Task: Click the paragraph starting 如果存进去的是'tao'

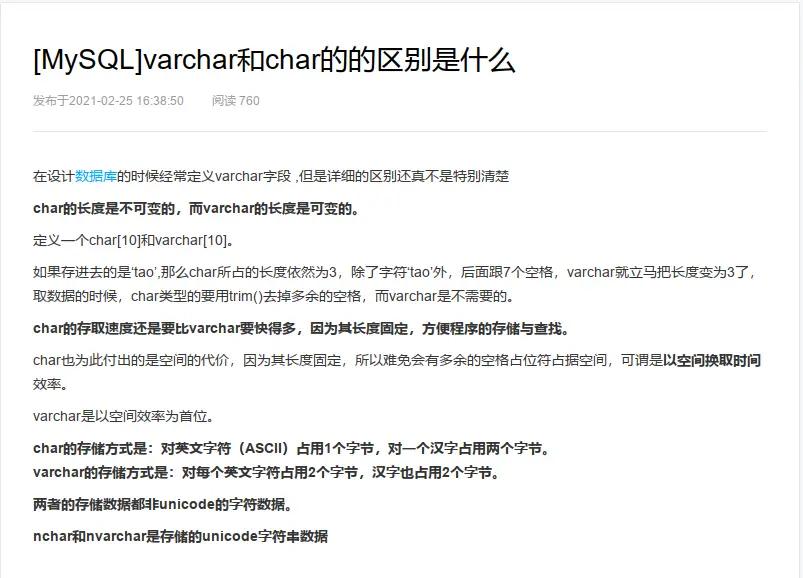Action: [x=394, y=284]
